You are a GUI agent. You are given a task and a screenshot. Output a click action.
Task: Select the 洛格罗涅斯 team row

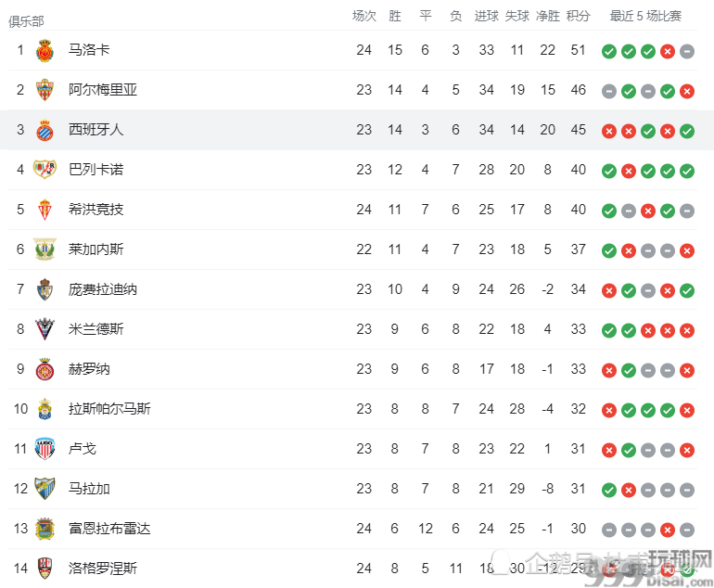point(352,569)
